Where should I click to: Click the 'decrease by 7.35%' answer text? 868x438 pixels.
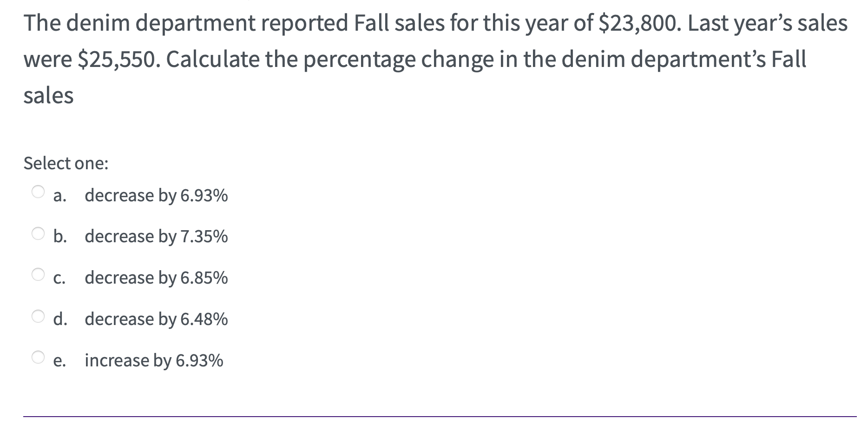(x=156, y=237)
